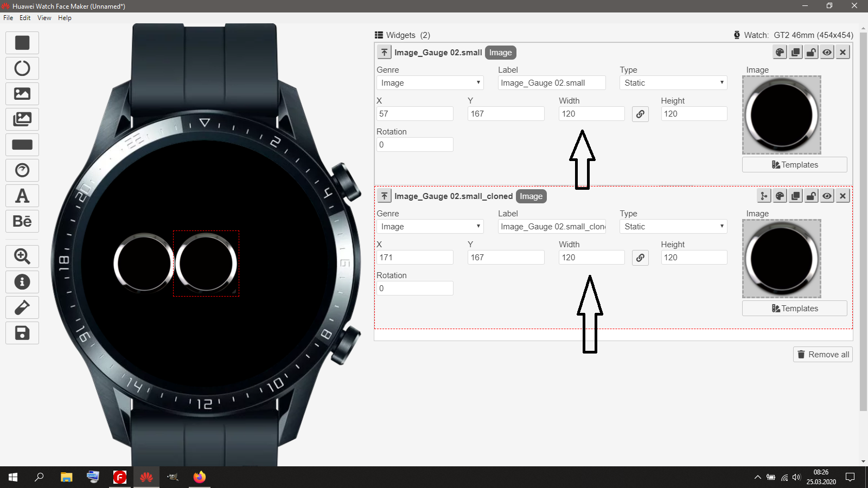
Task: Open File Explorer from taskbar
Action: (66, 477)
